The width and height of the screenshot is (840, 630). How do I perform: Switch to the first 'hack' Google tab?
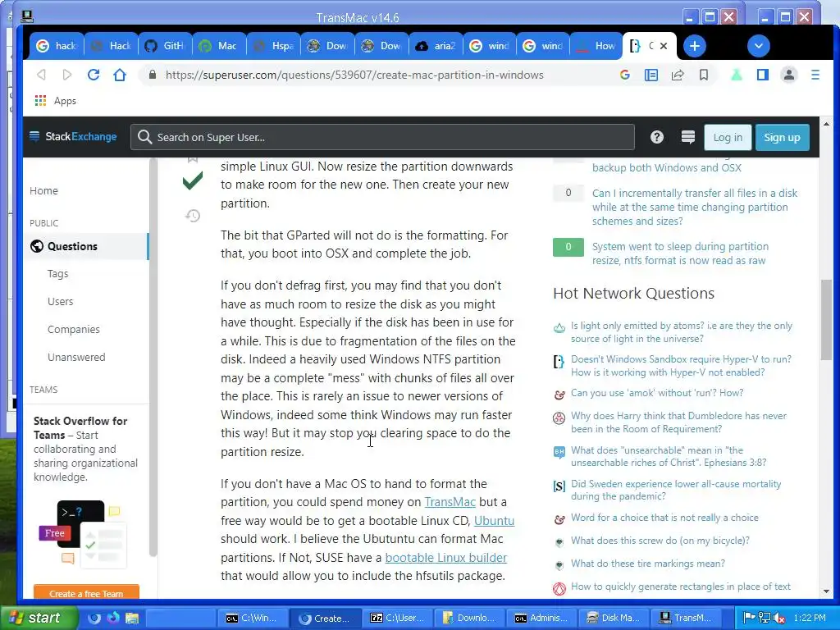point(57,46)
